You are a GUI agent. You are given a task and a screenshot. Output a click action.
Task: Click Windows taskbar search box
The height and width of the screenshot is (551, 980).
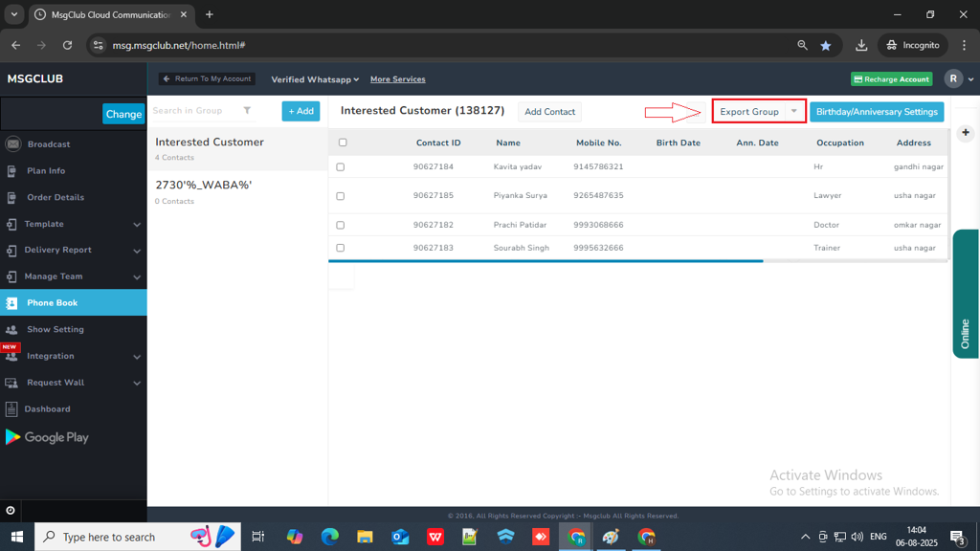point(138,537)
